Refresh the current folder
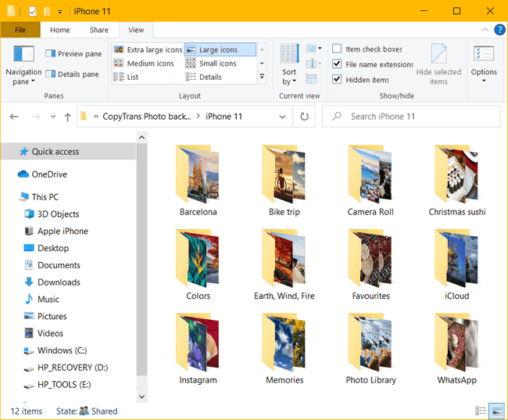Viewport: 508px width, 420px height. (304, 117)
